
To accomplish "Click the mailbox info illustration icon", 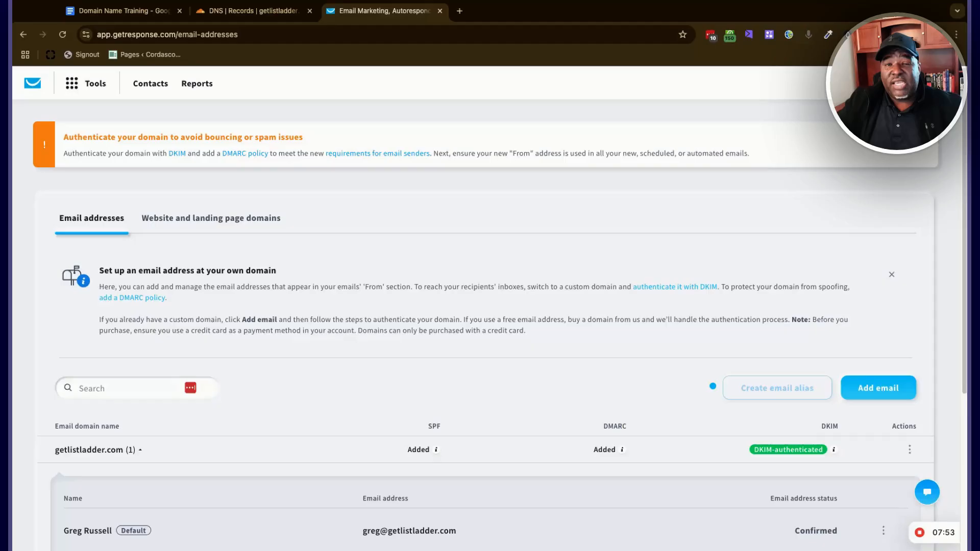I will click(x=76, y=276).
